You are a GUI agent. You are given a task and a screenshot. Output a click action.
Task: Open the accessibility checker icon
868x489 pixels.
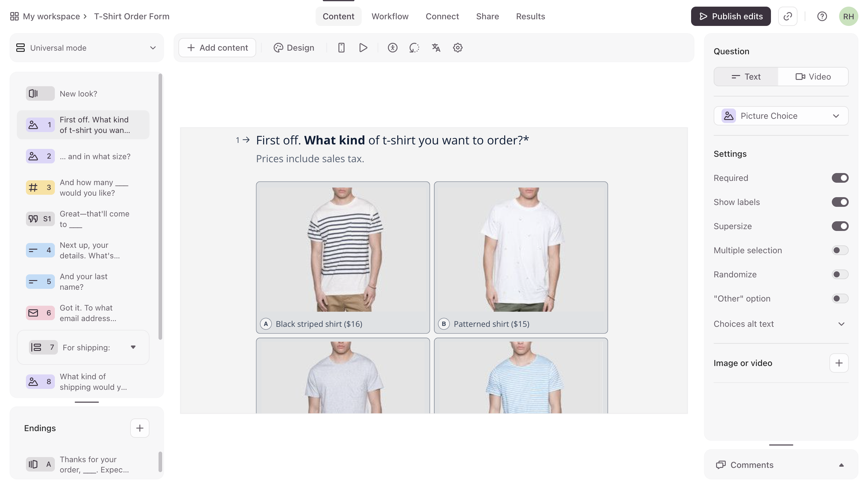point(392,48)
